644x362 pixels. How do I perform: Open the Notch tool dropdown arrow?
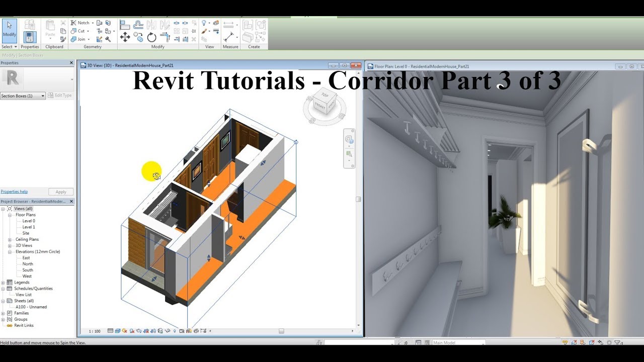click(x=93, y=23)
